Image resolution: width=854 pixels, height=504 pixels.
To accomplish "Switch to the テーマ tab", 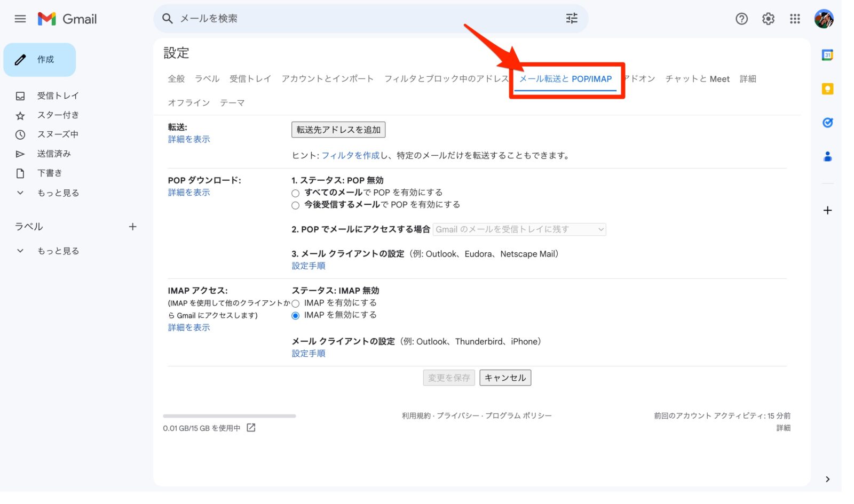I will [x=232, y=103].
